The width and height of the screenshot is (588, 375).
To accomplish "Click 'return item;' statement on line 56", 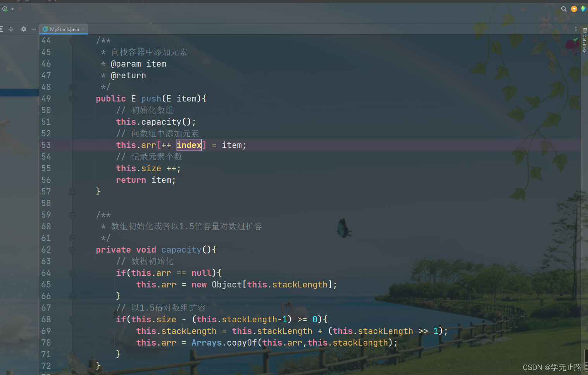I will [146, 180].
